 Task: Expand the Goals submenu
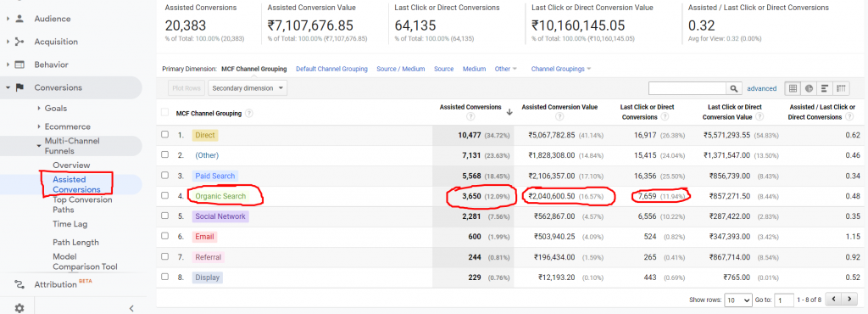pos(39,109)
